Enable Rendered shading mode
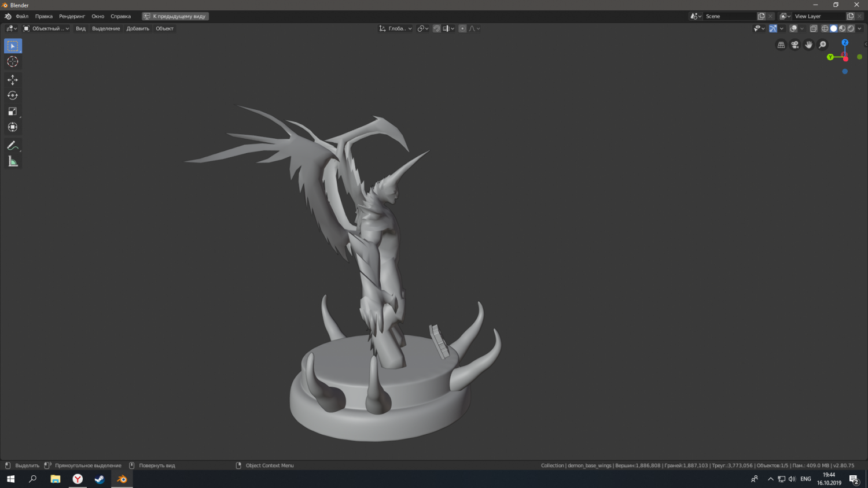Image resolution: width=868 pixels, height=488 pixels. tap(851, 28)
